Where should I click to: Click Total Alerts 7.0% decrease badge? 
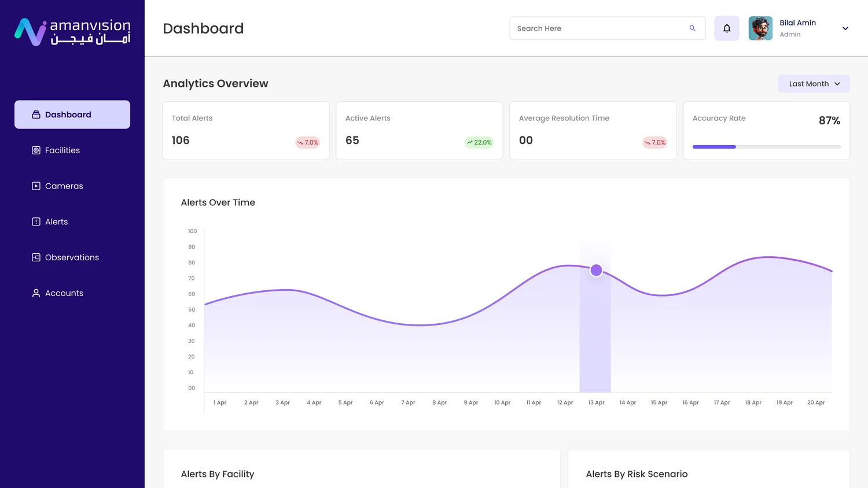[x=308, y=142]
